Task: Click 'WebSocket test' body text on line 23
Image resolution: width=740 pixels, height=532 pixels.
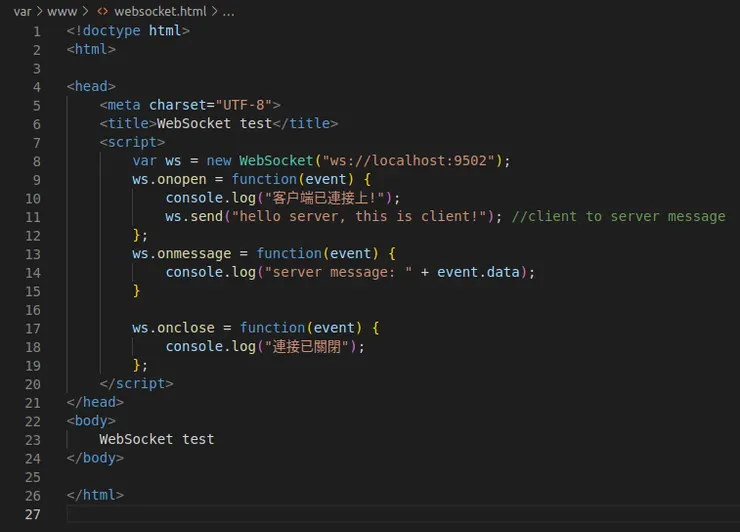Action: pos(157,439)
